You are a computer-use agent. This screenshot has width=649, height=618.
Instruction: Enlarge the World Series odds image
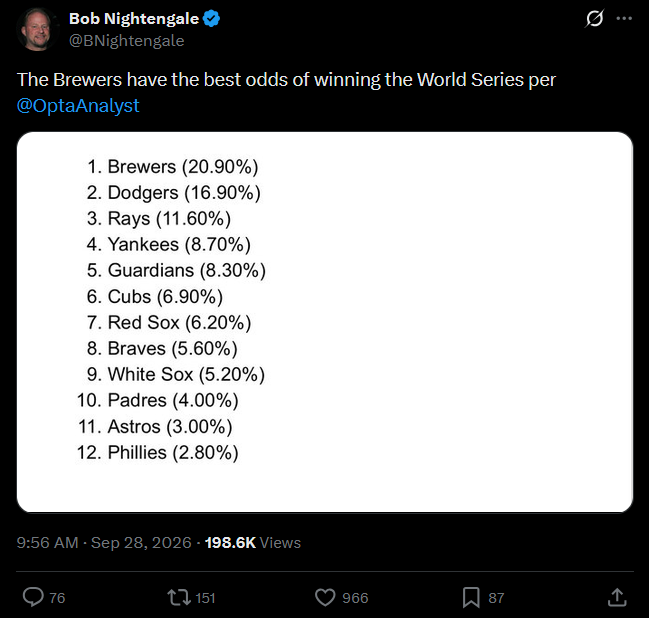[x=325, y=322]
